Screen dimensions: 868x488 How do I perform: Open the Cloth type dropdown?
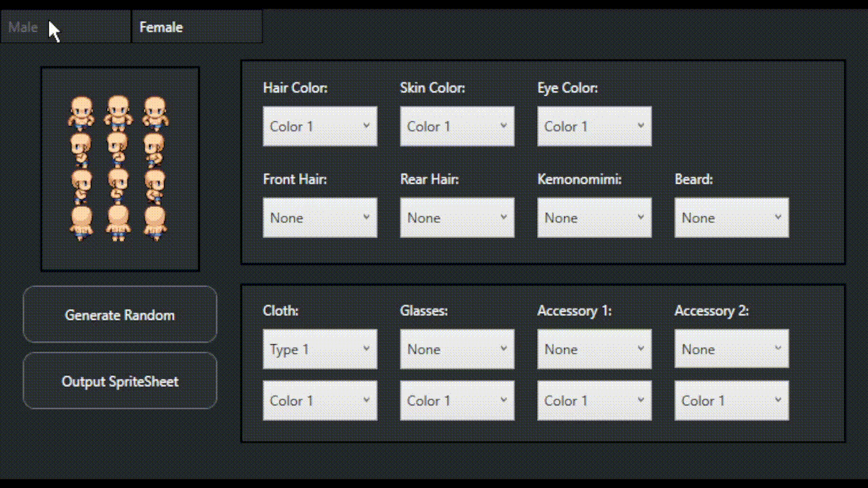click(x=319, y=349)
